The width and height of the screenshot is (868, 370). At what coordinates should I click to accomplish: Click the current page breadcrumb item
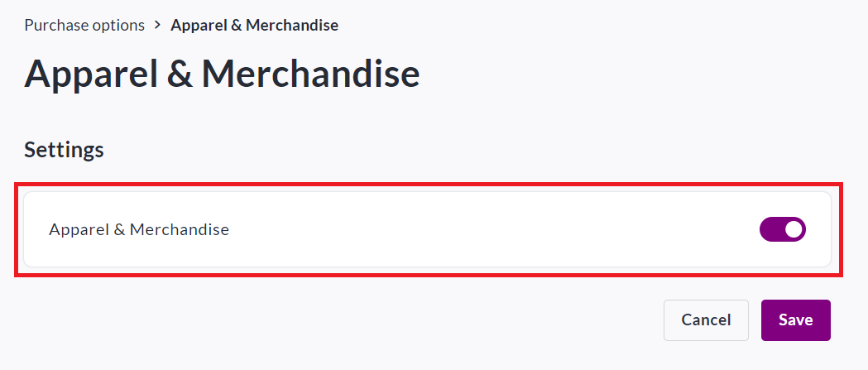tap(254, 25)
